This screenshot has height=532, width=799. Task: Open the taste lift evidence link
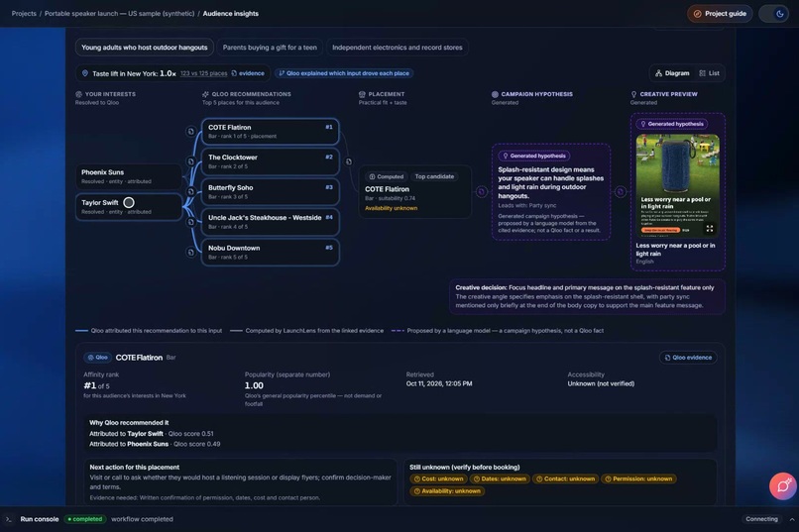pos(248,73)
